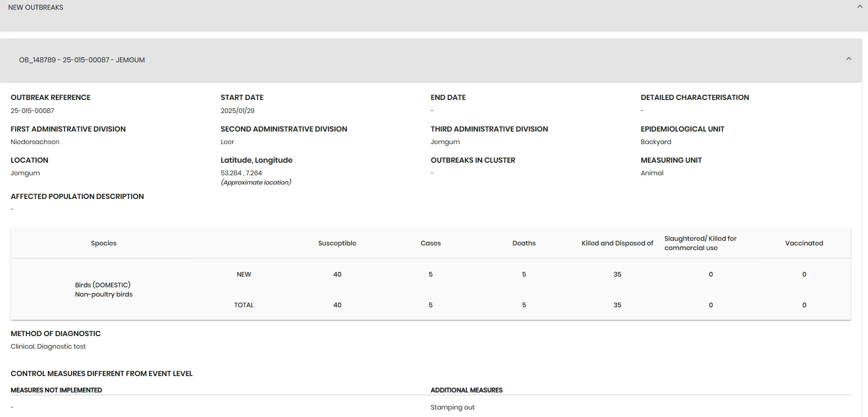The height and width of the screenshot is (417, 868).
Task: Click the Backyard epidemiological unit value
Action: [656, 142]
